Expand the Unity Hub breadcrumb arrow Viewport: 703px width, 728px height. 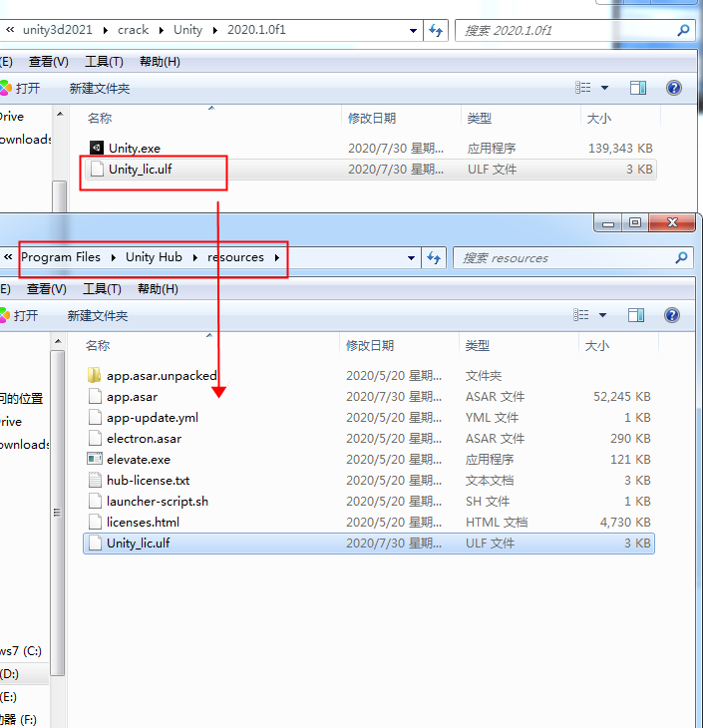tap(194, 257)
